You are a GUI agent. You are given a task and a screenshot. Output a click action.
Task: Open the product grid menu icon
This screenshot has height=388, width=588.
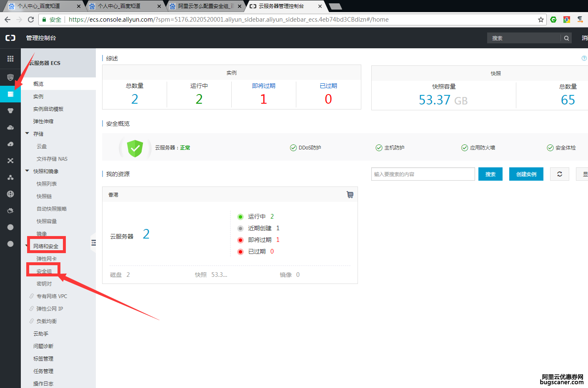10,59
